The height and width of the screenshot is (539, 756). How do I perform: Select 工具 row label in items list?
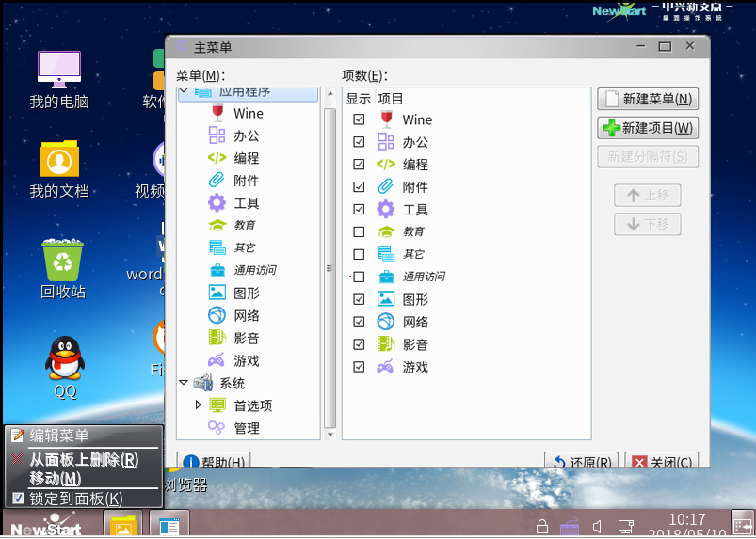tap(415, 209)
